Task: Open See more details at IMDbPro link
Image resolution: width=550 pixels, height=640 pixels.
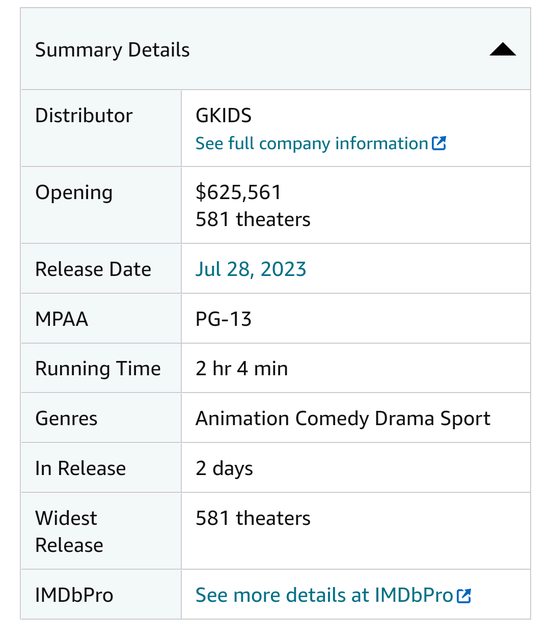Action: pyautogui.click(x=324, y=595)
